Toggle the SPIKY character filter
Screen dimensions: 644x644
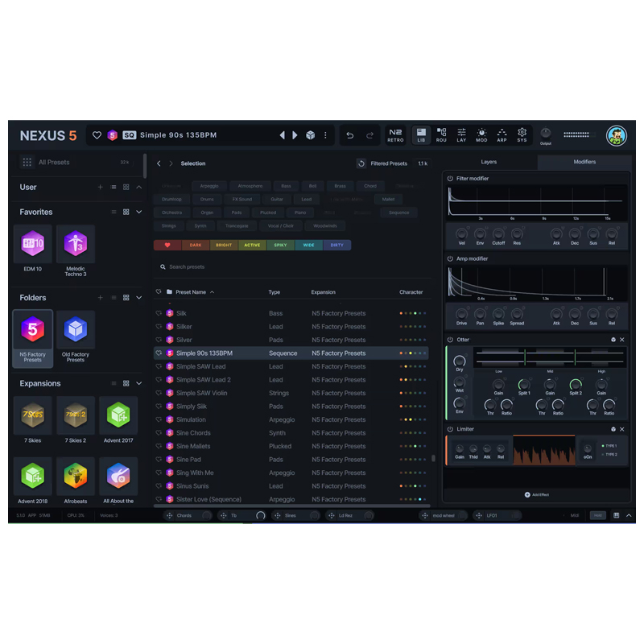coord(280,246)
